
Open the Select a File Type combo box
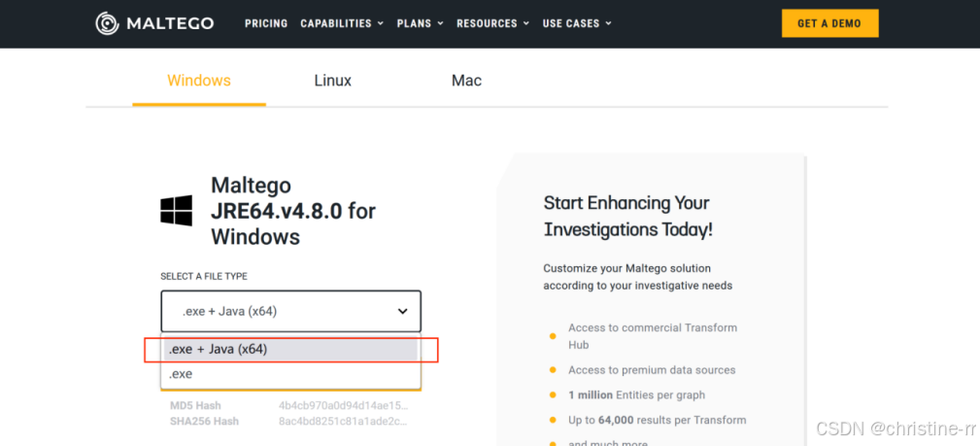pos(290,311)
